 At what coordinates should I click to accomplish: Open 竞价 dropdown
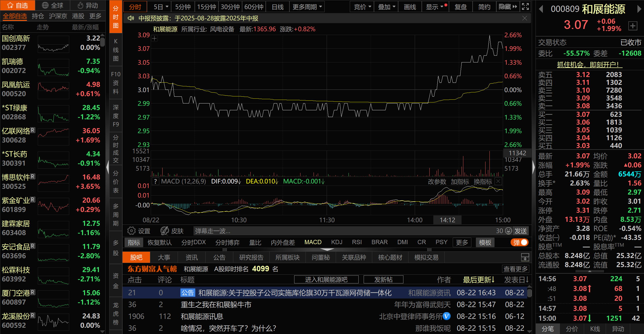pyautogui.click(x=362, y=7)
